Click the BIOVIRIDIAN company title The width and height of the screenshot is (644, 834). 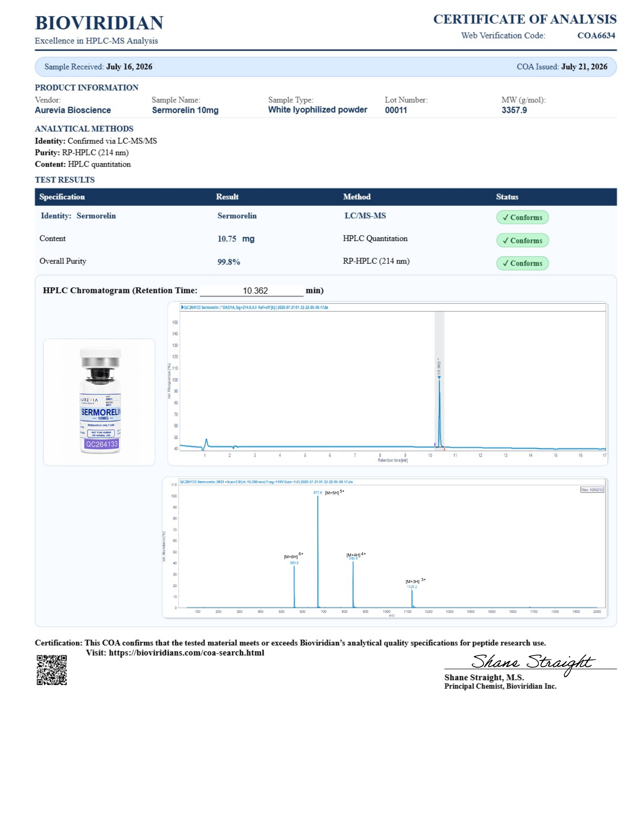click(99, 23)
